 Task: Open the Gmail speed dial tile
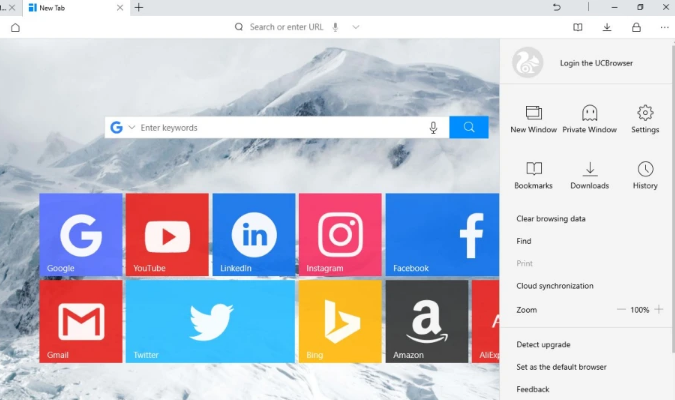[81, 322]
